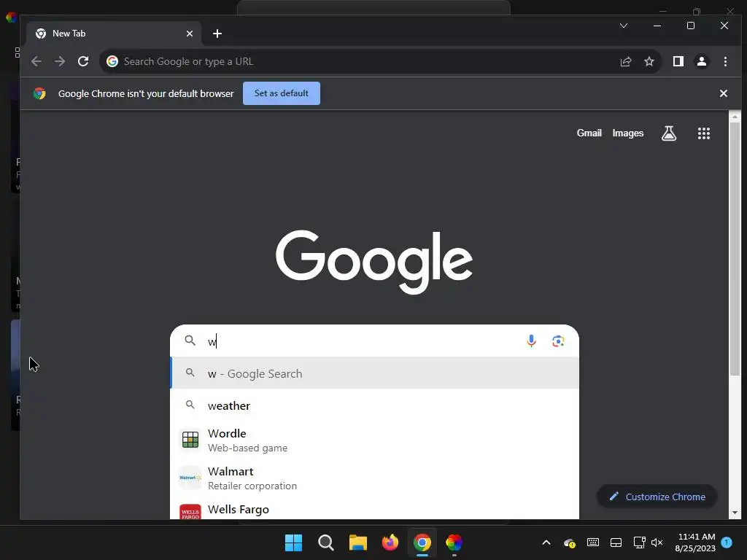Open the Chrome side panel
The image size is (747, 560).
678,61
